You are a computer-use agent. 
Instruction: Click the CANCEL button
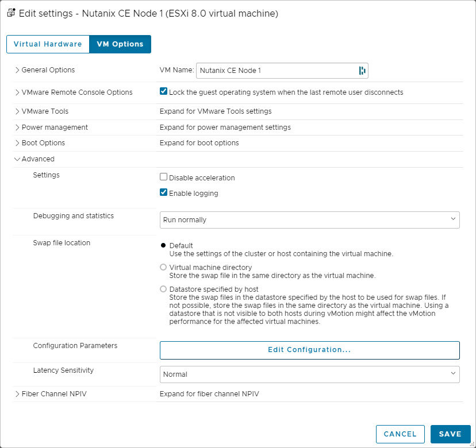(x=400, y=434)
